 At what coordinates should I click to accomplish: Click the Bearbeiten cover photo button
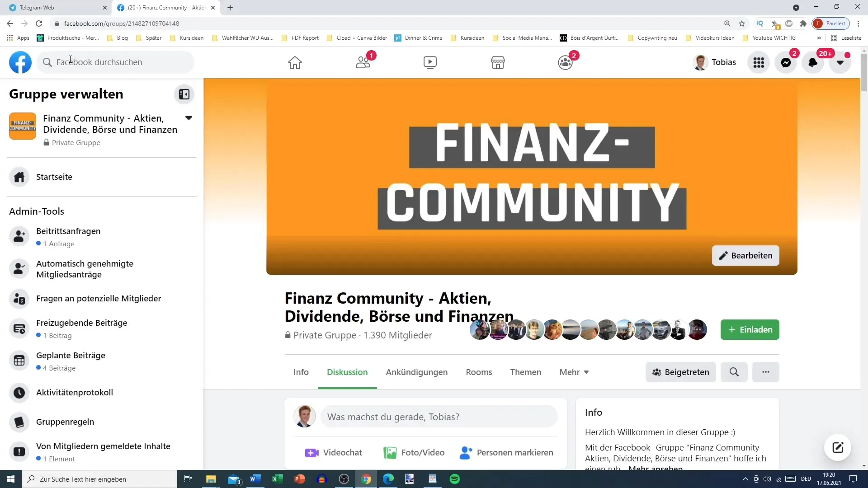click(746, 255)
